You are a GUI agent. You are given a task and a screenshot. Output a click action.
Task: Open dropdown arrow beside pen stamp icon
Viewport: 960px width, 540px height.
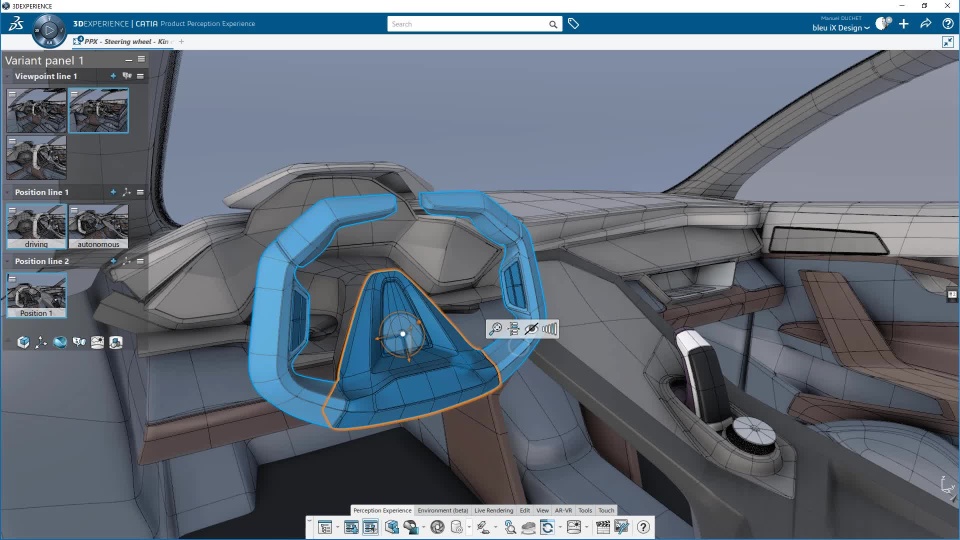[x=496, y=527]
